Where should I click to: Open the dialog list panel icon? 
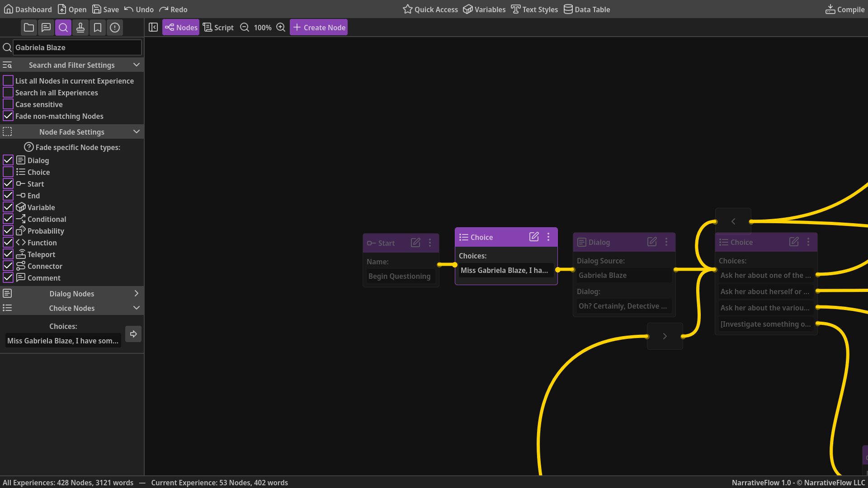point(46,28)
